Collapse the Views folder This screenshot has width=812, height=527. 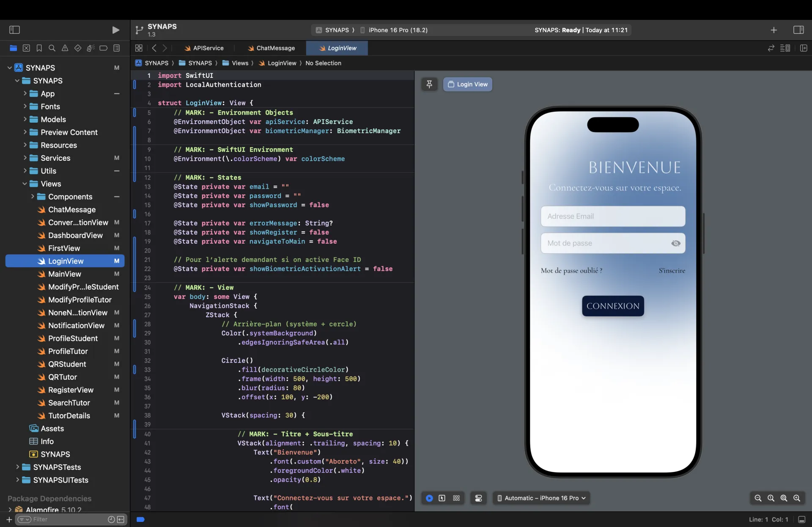[x=25, y=184]
